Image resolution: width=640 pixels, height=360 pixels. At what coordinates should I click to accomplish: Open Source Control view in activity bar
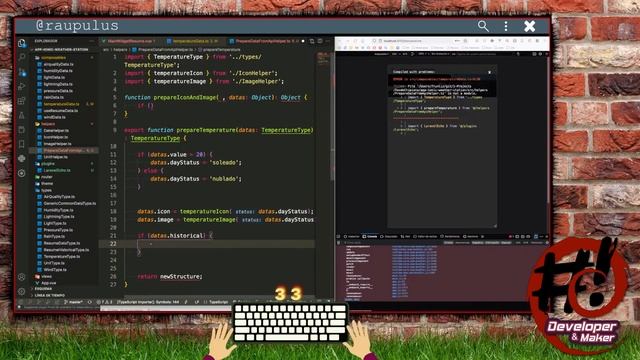[22, 72]
